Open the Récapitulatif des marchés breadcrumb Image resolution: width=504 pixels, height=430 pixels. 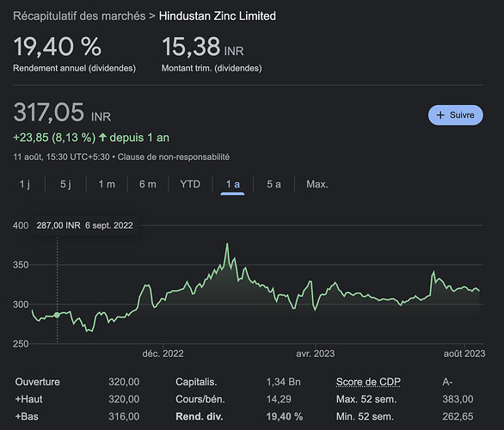79,16
